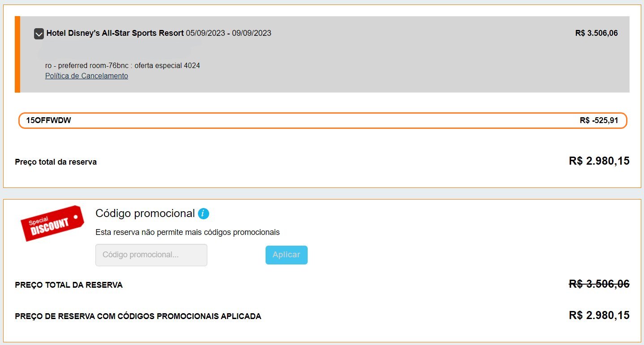Screen dimensions: 644x345
Task: Click the final promotional price R$ 2.980,15 at bottom
Action: tap(599, 315)
